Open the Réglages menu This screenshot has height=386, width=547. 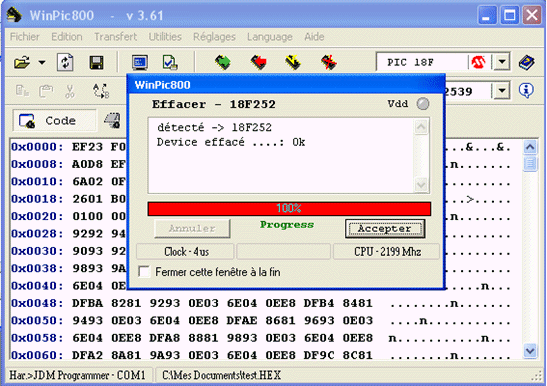[x=215, y=37]
